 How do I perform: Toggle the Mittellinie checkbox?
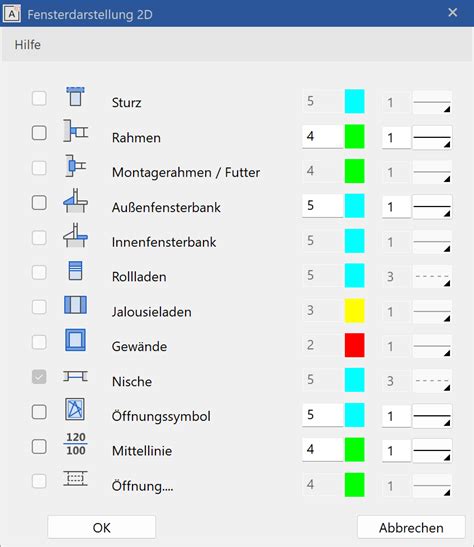(x=39, y=447)
